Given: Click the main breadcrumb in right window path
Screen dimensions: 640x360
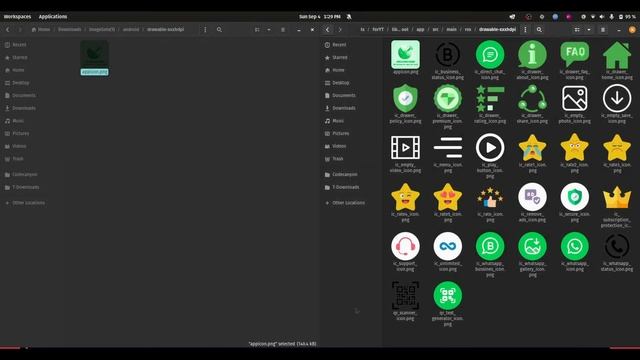Looking at the screenshot, I should pyautogui.click(x=451, y=30).
